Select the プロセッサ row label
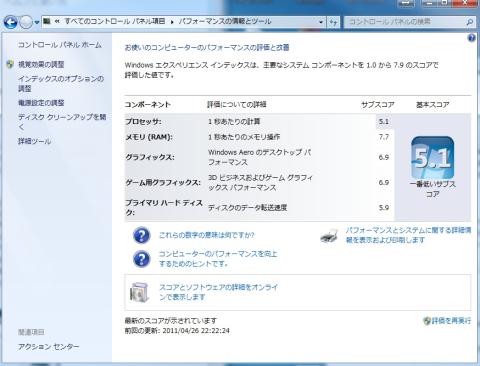 (x=143, y=122)
